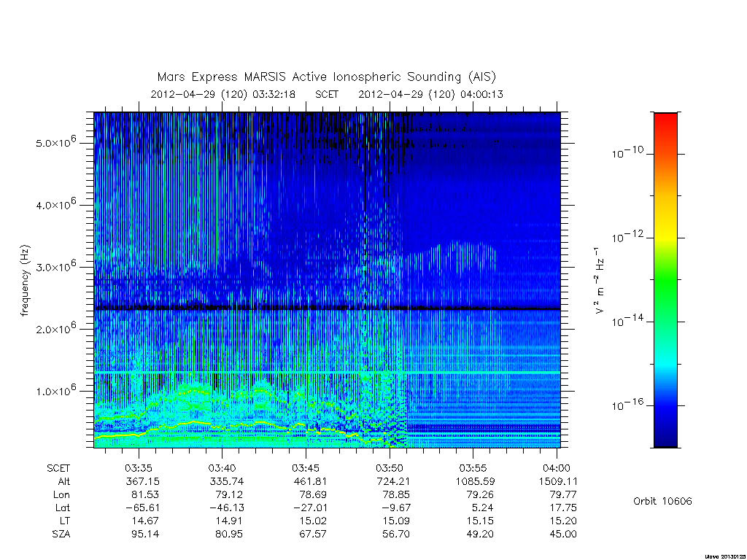Click the spectrogram plot area
The image size is (747, 560).
point(327,280)
